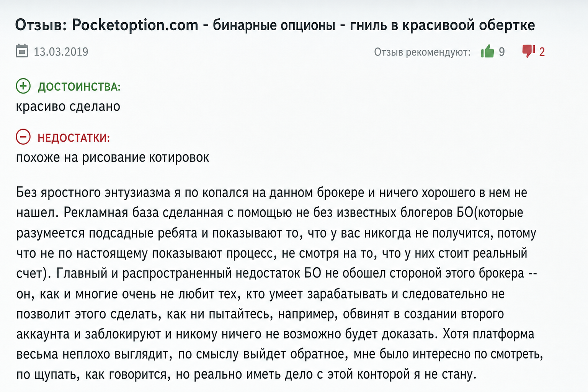Click the red minus circle icon
Viewport: 588px width, 392px height.
point(23,137)
